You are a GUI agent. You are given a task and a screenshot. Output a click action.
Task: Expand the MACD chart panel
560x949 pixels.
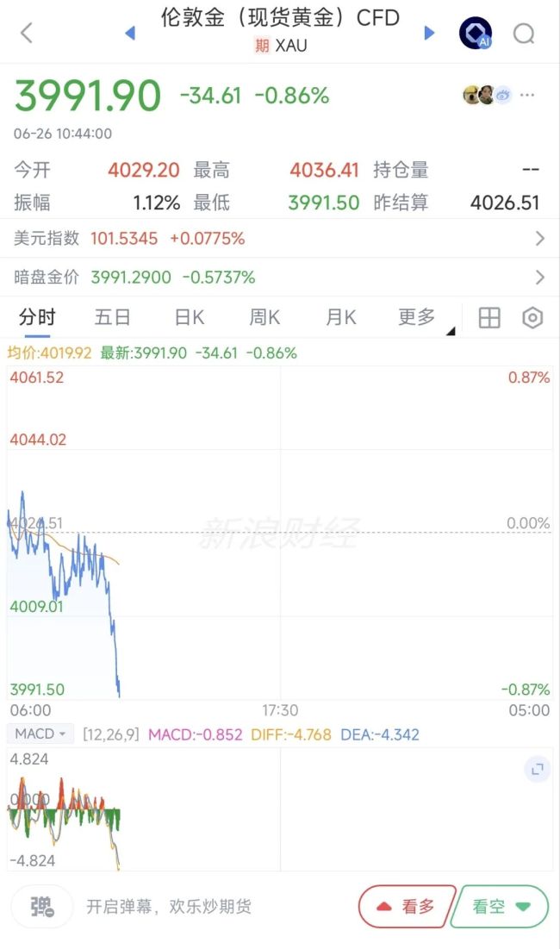[x=537, y=769]
